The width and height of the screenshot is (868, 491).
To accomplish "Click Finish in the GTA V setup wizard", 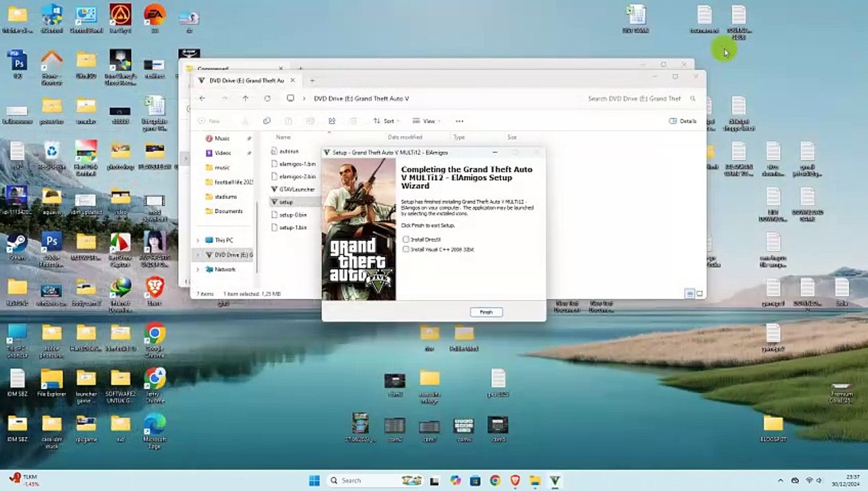I will click(486, 312).
